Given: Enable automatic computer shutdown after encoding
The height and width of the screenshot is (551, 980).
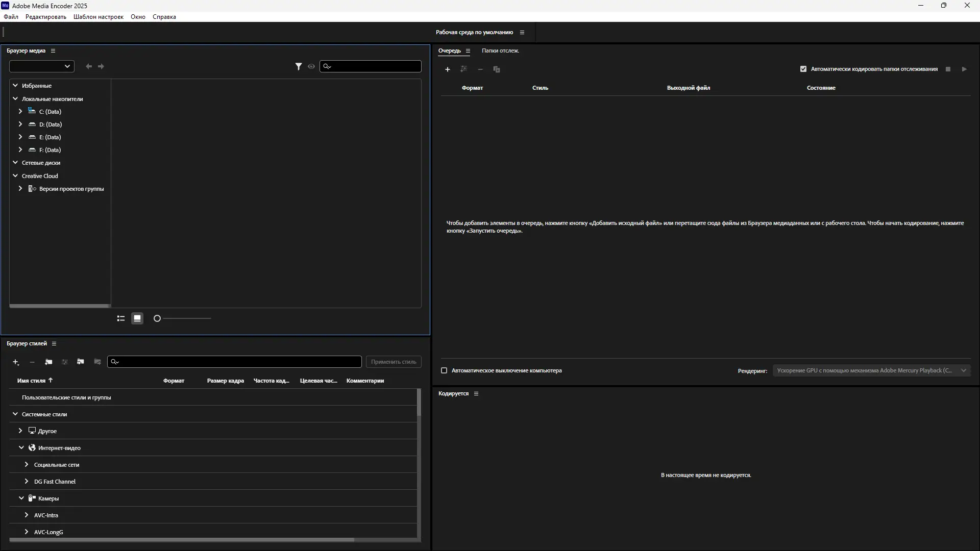Looking at the screenshot, I should 444,370.
